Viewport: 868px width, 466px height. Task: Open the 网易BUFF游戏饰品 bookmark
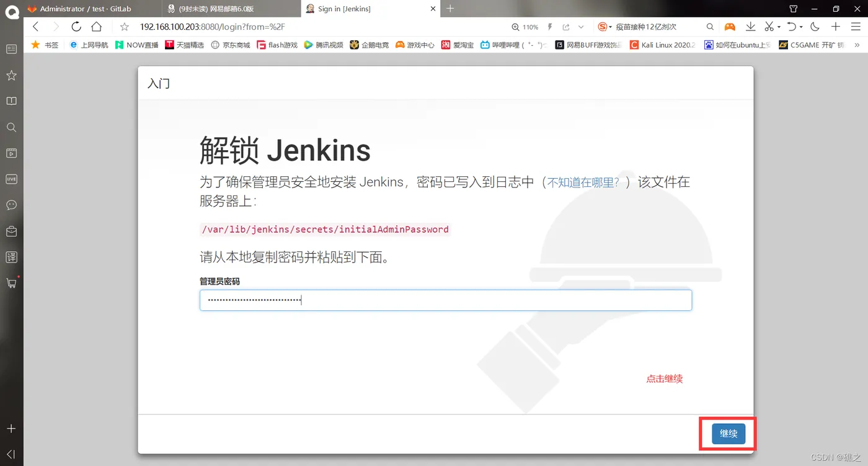click(x=588, y=45)
